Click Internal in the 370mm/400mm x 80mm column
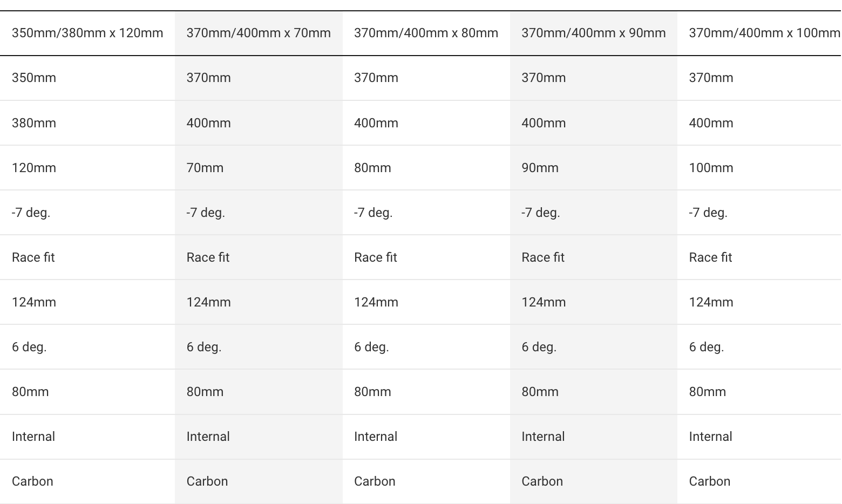This screenshot has height=504, width=842. (x=376, y=437)
